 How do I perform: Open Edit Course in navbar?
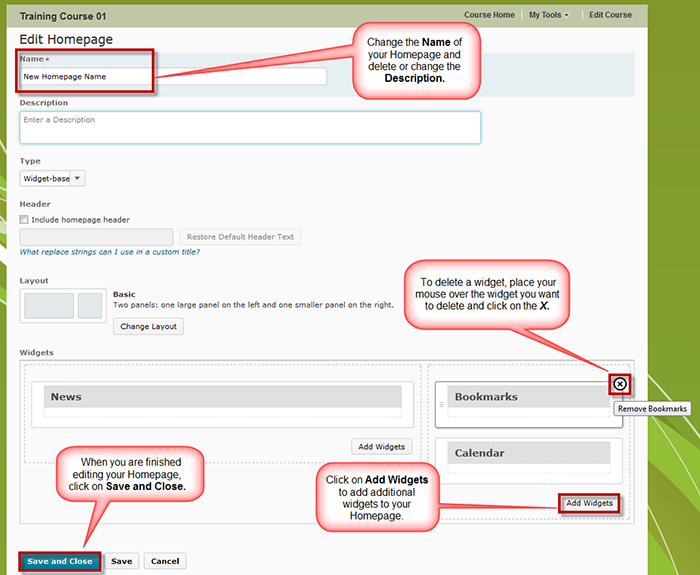click(x=610, y=15)
